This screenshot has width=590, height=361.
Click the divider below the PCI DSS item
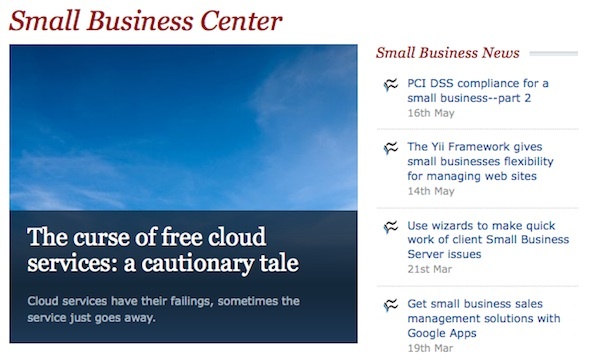477,129
